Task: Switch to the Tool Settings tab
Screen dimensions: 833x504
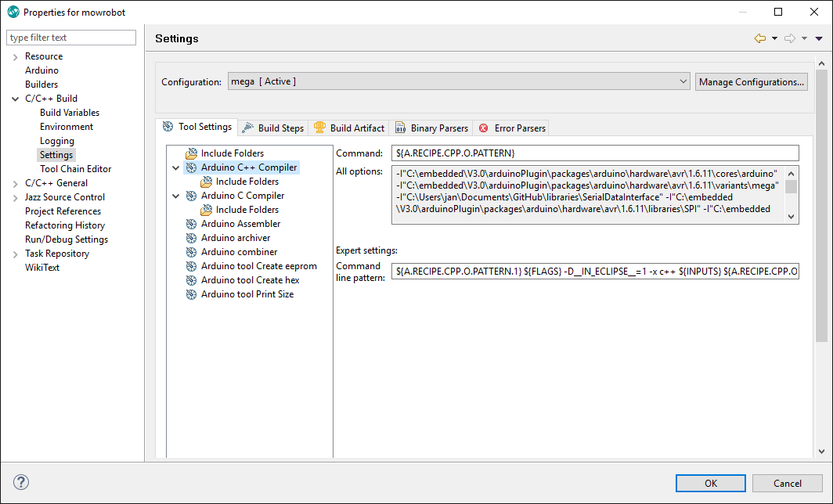Action: [x=197, y=127]
